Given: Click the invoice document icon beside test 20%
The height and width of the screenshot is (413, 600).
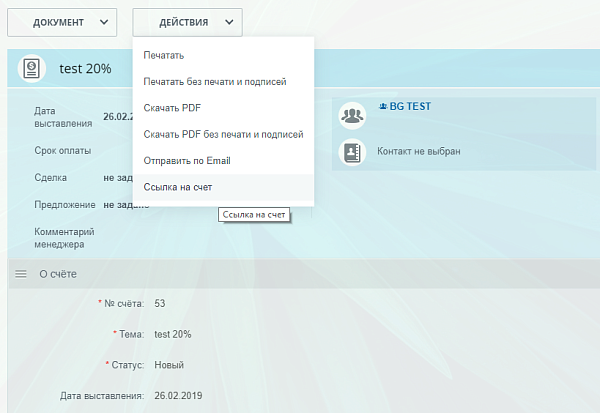Looking at the screenshot, I should pyautogui.click(x=32, y=69).
